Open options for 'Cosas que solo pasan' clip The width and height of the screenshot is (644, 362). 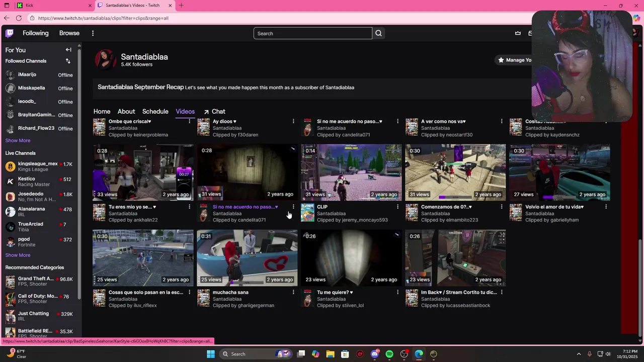189,292
